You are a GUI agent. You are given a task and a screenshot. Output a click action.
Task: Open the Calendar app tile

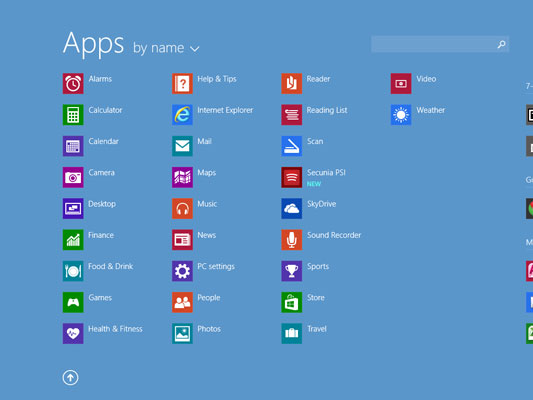[73, 146]
